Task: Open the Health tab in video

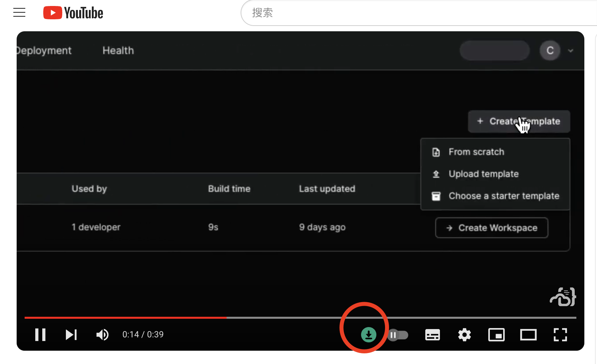Action: click(118, 51)
